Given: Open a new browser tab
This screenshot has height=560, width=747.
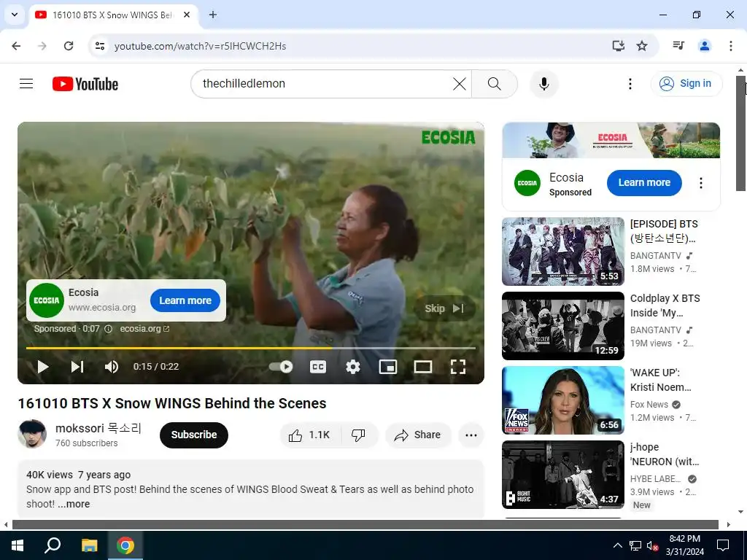Looking at the screenshot, I should click(213, 15).
